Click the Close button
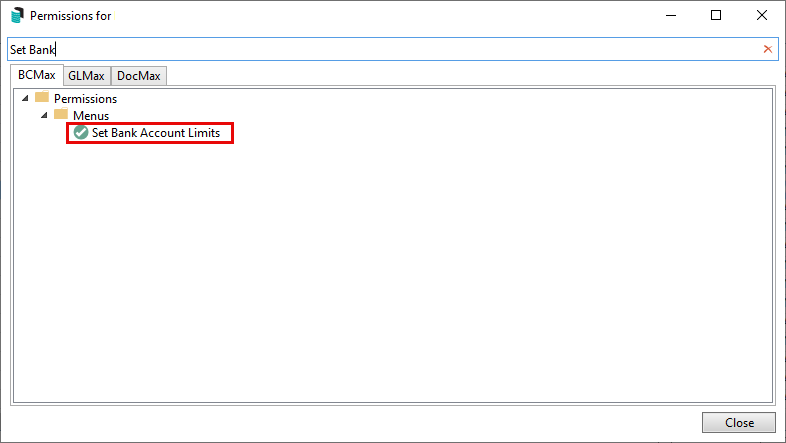 [739, 422]
